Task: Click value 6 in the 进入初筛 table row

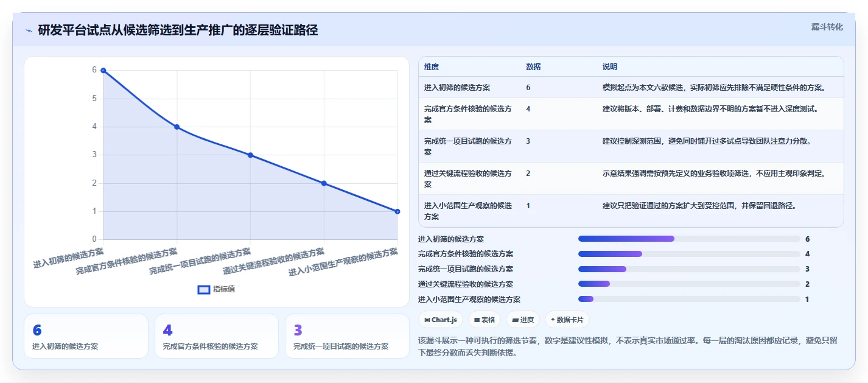Action: pos(528,88)
